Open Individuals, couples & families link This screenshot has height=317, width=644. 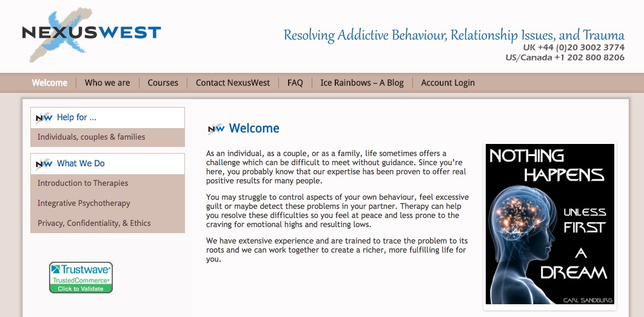coord(91,137)
